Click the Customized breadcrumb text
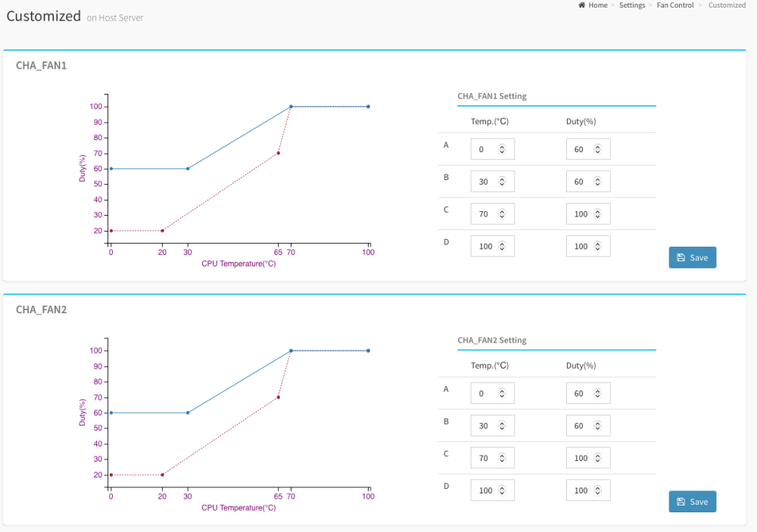757x532 pixels. 727,5
